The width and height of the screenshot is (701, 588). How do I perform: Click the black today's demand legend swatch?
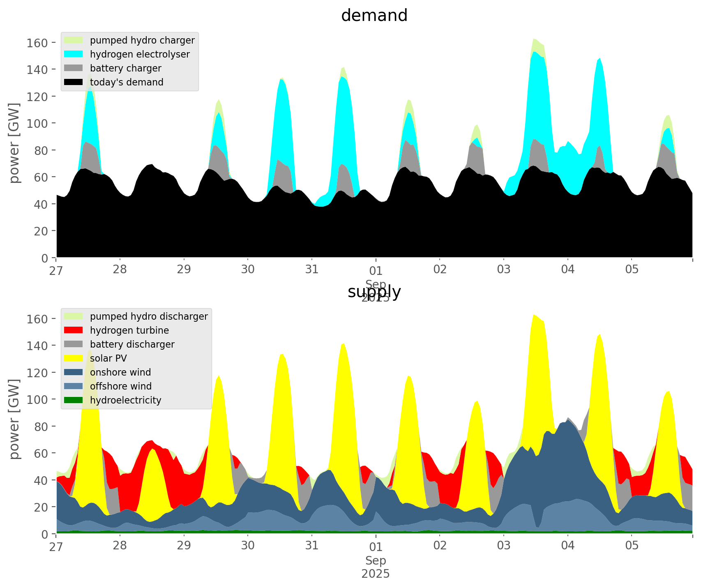[74, 82]
